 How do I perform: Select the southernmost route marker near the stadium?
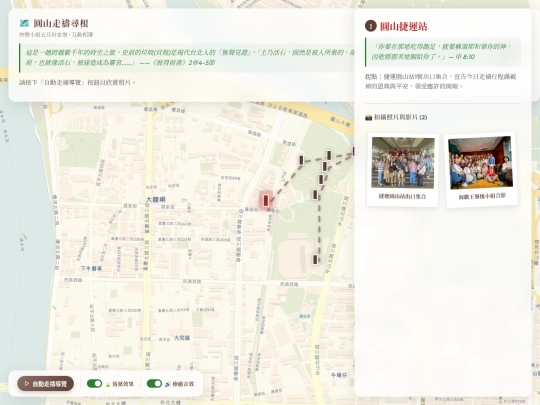point(315,259)
